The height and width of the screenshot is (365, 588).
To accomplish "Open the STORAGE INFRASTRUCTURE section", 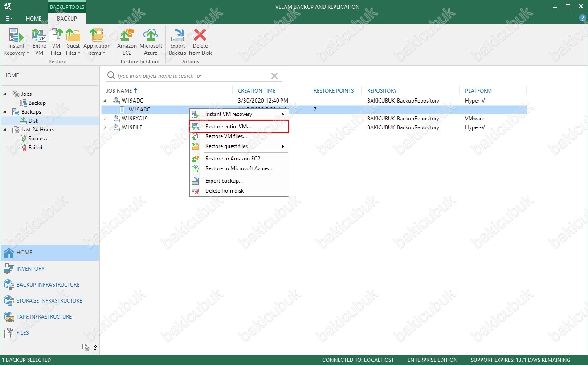I will [x=49, y=301].
